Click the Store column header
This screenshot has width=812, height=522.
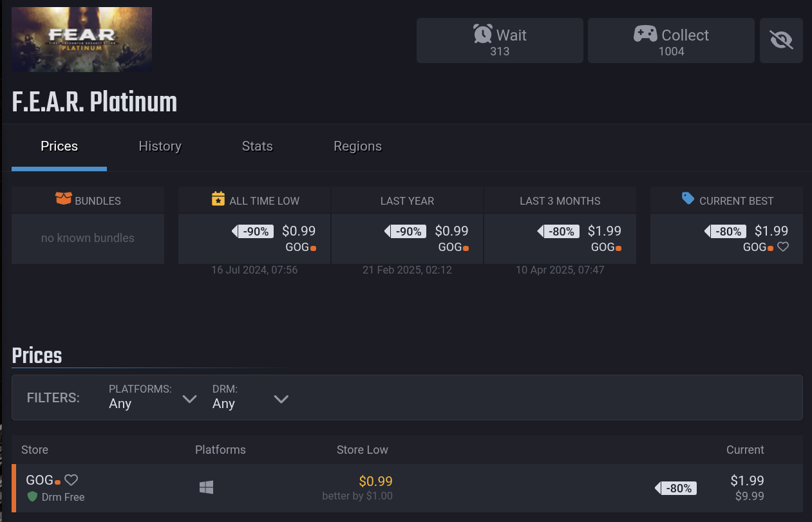pyautogui.click(x=35, y=450)
